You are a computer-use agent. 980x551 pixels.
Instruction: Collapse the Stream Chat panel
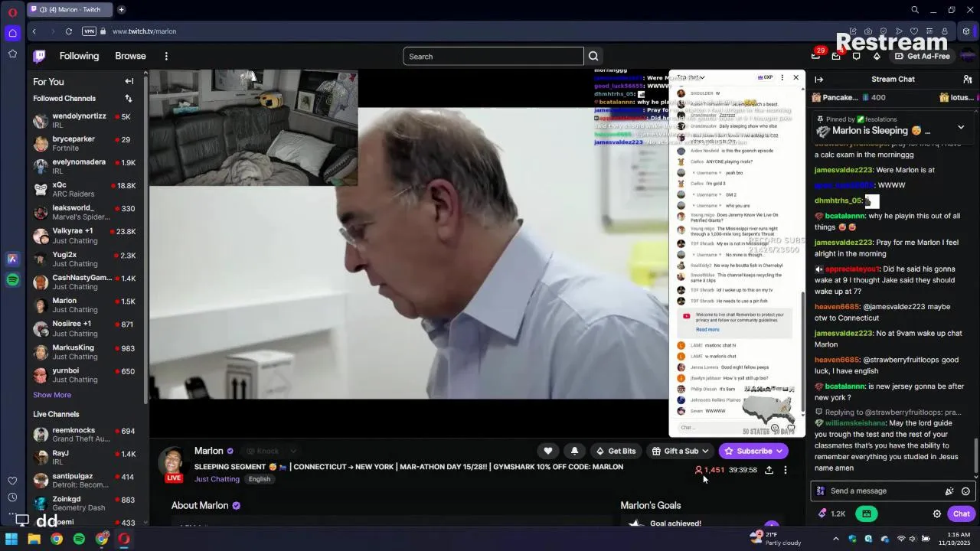tap(819, 80)
